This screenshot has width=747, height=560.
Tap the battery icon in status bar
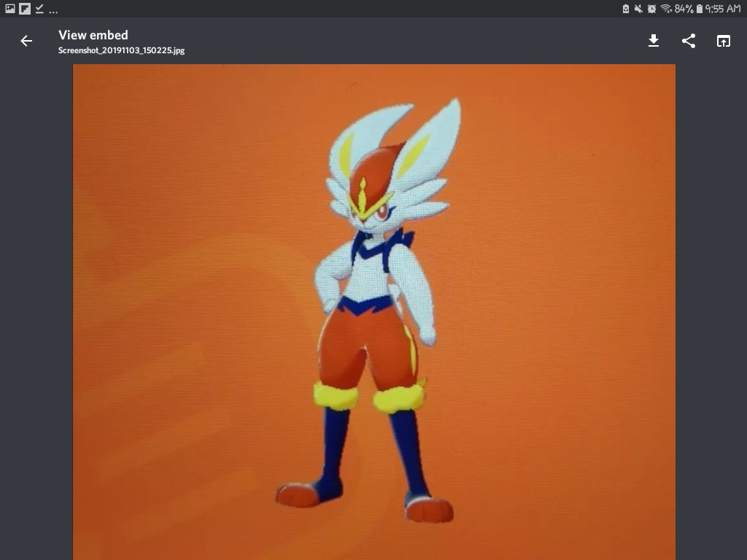[x=700, y=9]
